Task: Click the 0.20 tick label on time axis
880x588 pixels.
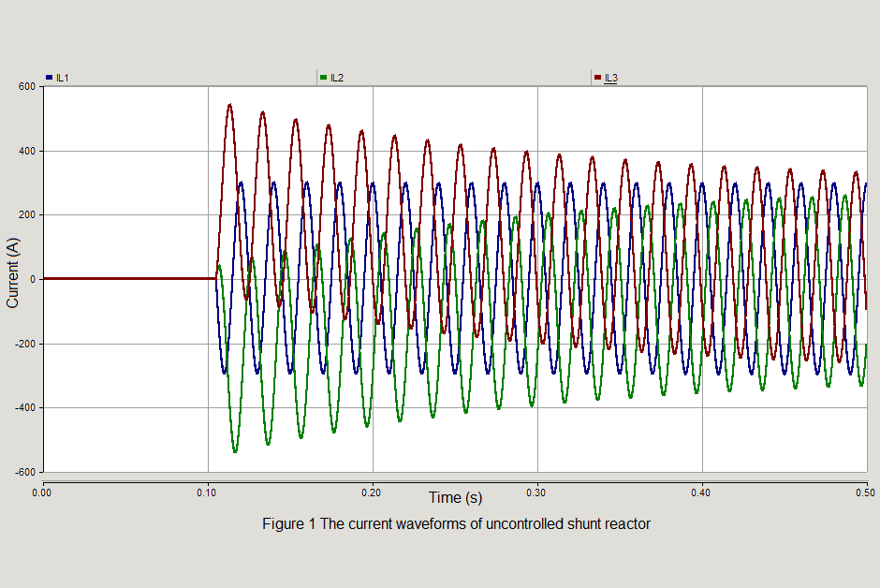Action: [x=373, y=491]
